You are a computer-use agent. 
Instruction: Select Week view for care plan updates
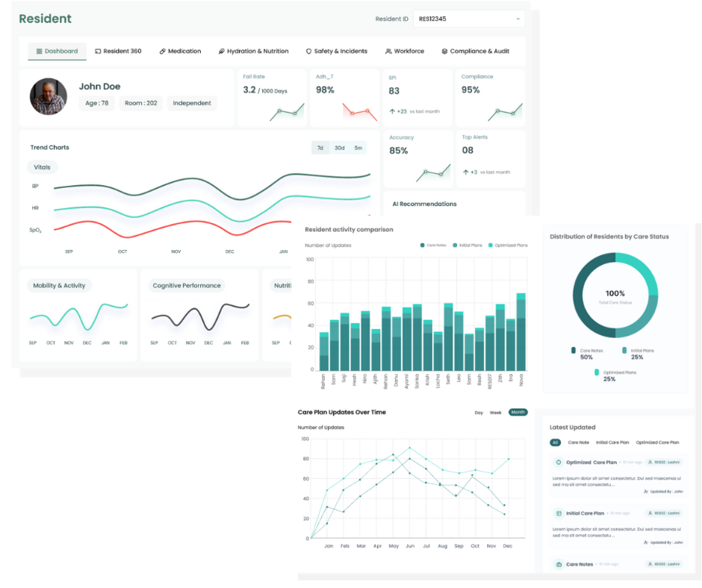(495, 413)
